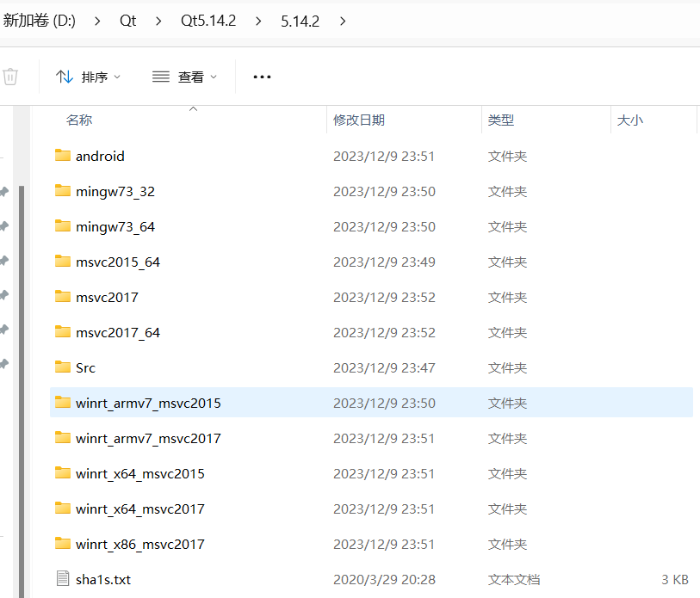This screenshot has height=598, width=700.
Task: Click the delete (trash) icon in toolbar
Action: 10,77
